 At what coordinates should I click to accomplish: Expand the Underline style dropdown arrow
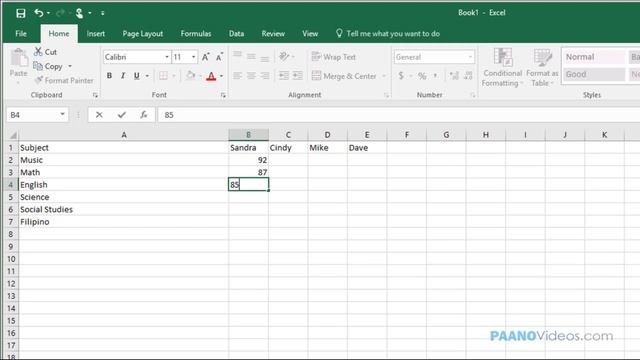[x=147, y=76]
